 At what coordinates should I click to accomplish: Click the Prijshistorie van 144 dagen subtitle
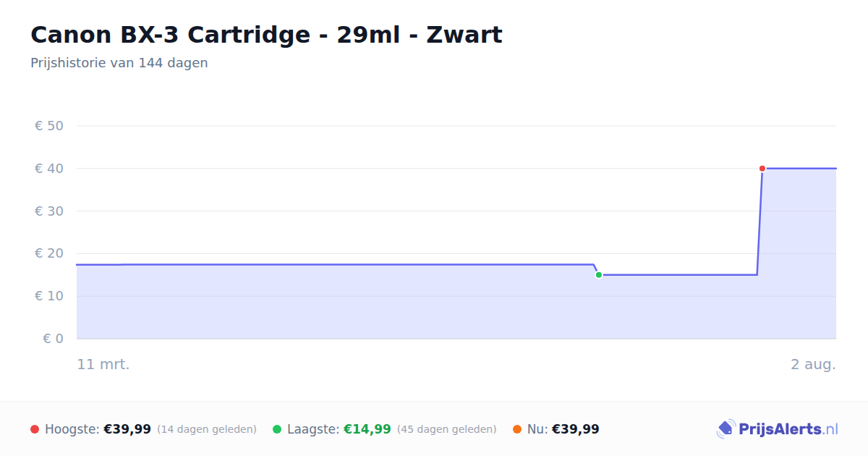click(x=119, y=63)
